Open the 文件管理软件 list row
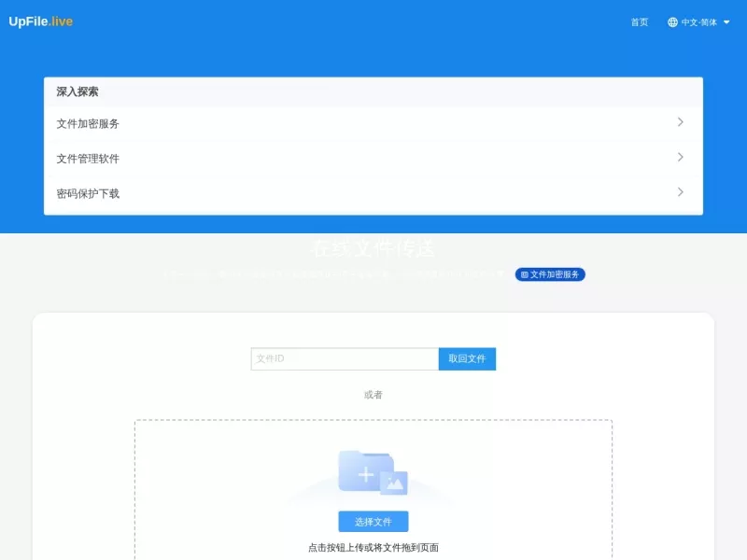Image resolution: width=747 pixels, height=560 pixels. click(373, 159)
